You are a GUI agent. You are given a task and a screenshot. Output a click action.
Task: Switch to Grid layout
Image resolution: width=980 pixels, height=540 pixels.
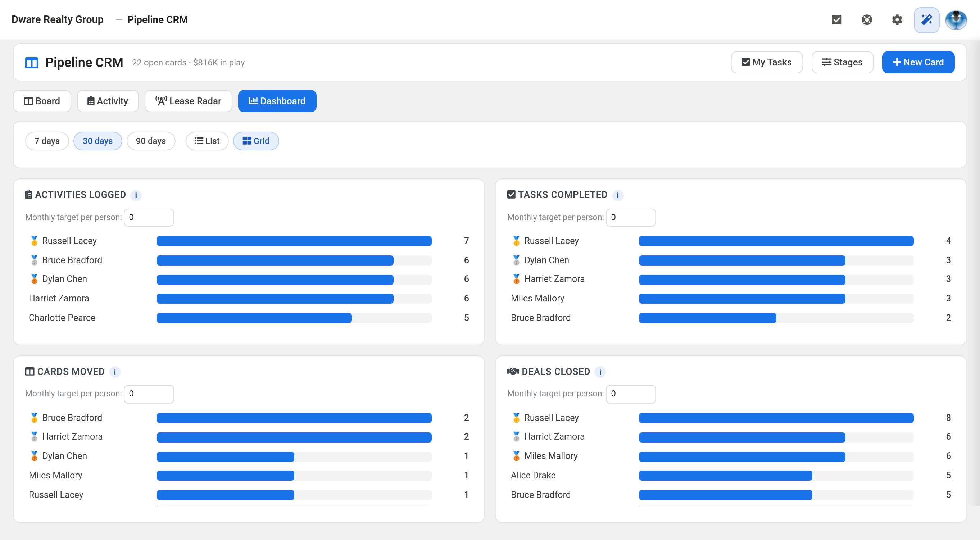click(x=256, y=141)
